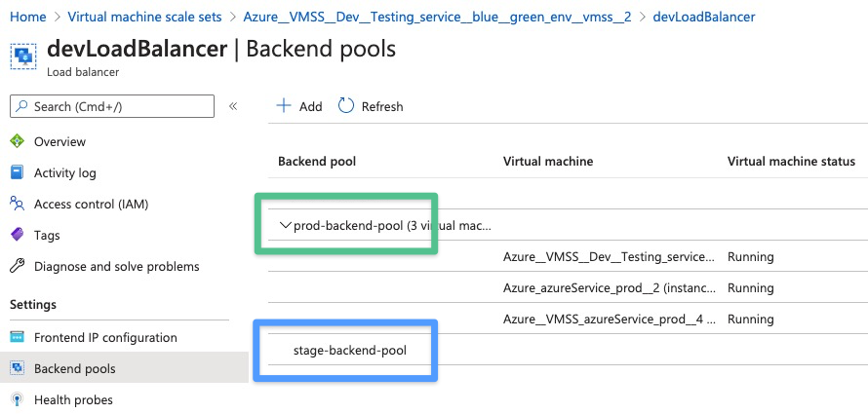Collapse the sidebar with double-chevron

click(233, 106)
